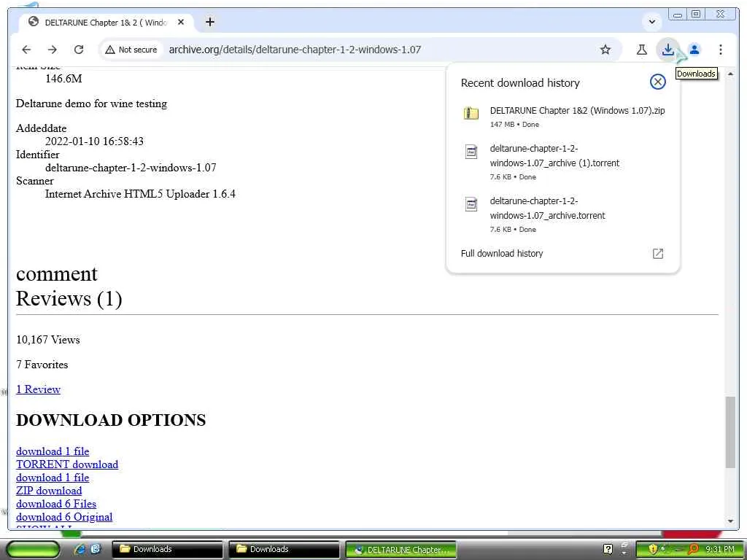The width and height of the screenshot is (747, 560).
Task: Click the zip file icon in downloads
Action: click(x=471, y=113)
